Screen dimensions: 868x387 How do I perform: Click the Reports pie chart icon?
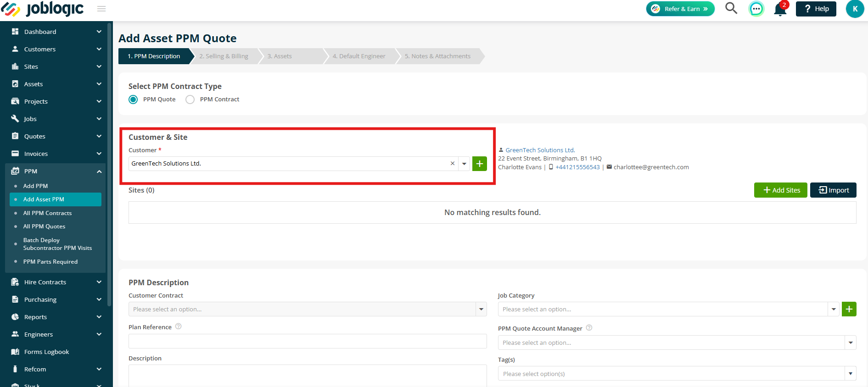pos(15,317)
